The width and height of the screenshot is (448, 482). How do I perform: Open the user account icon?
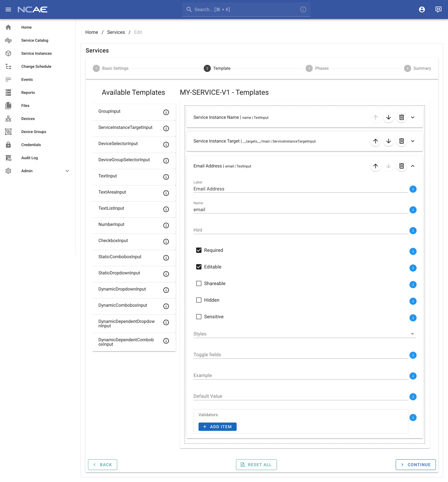click(x=422, y=9)
